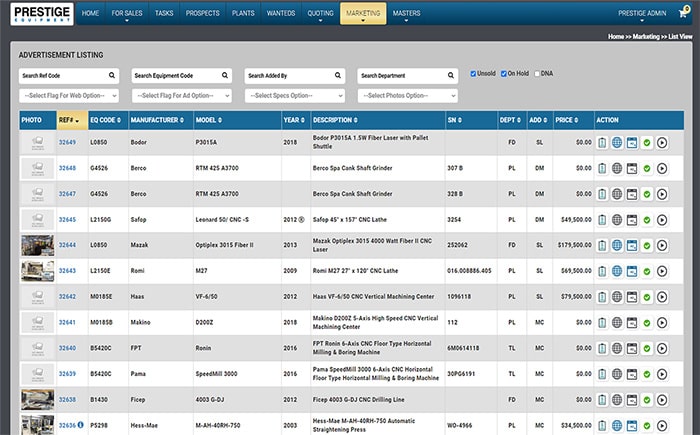Open Select Photos Option dropdown

[x=408, y=96]
